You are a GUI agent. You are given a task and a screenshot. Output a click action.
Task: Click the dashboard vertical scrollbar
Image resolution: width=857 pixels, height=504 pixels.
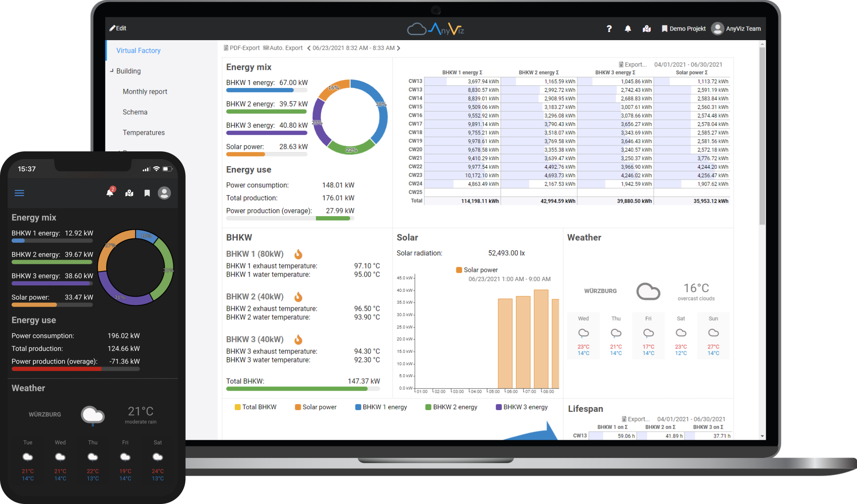(762, 135)
